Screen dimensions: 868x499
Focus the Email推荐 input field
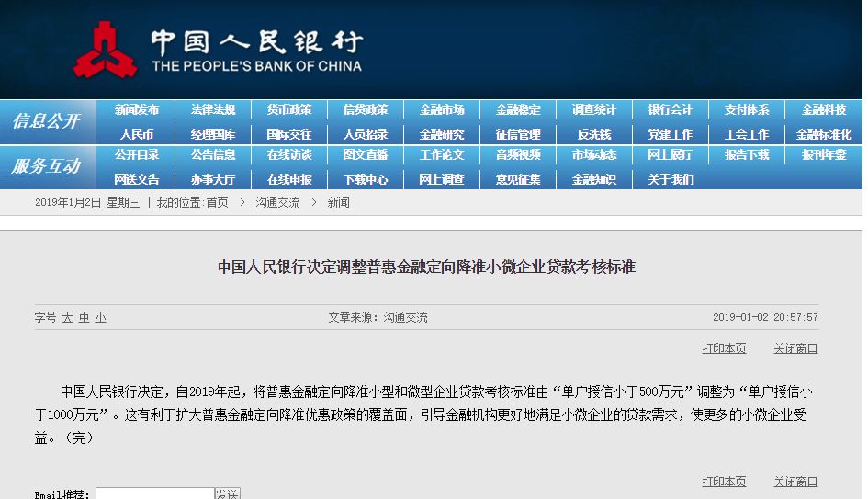click(155, 493)
